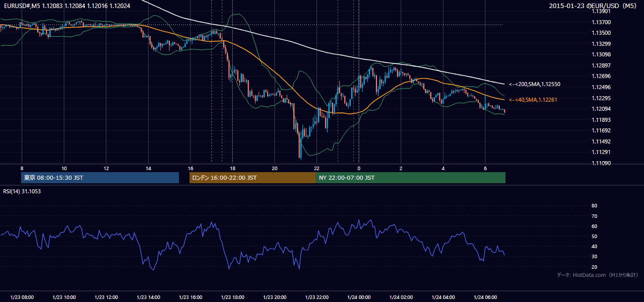Click the 1/23 16:00 bottom time label
This screenshot has height=302, width=644.
(x=190, y=297)
